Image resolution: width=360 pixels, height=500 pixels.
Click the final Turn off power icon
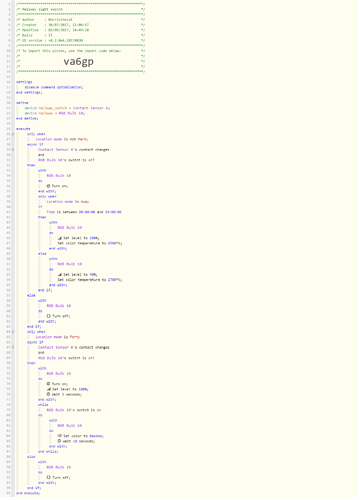48,477
